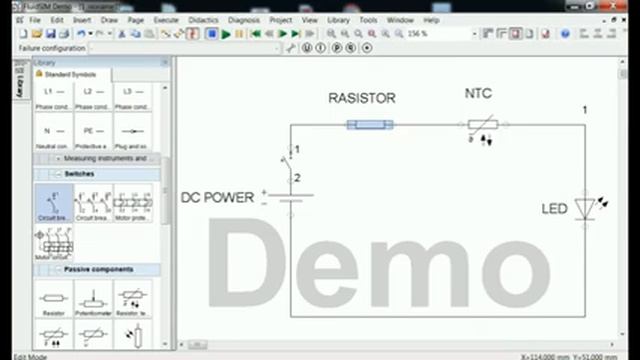This screenshot has height=360, width=640.
Task: Select the L2 Phase conductor symbol
Action: (x=93, y=97)
